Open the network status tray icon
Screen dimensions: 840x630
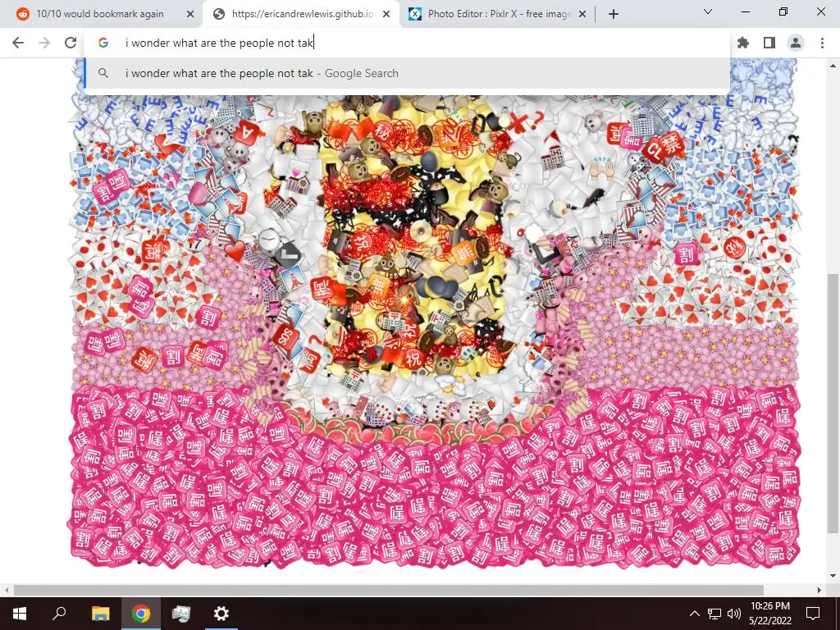click(714, 614)
